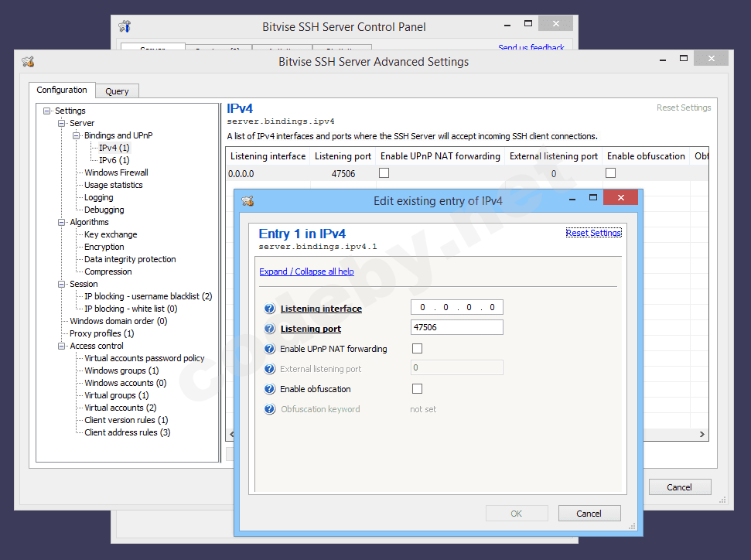Image resolution: width=751 pixels, height=560 pixels.
Task: Click the Advanced Settings window title icon
Action: (x=28, y=62)
